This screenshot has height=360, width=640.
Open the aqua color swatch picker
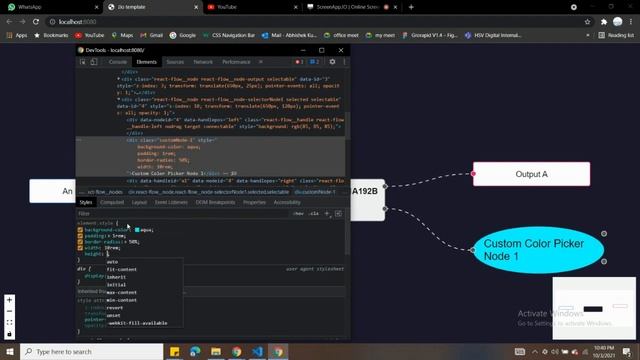click(137, 230)
